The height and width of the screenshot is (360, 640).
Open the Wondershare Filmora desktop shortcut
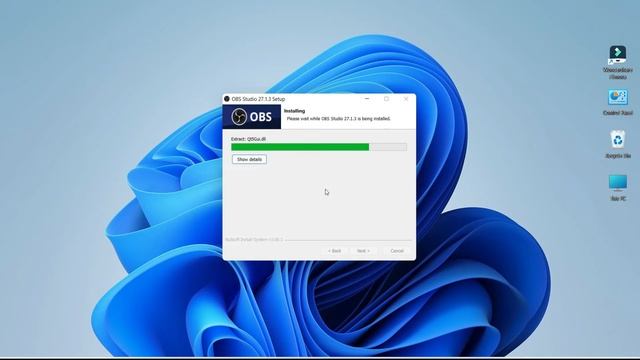[x=618, y=62]
